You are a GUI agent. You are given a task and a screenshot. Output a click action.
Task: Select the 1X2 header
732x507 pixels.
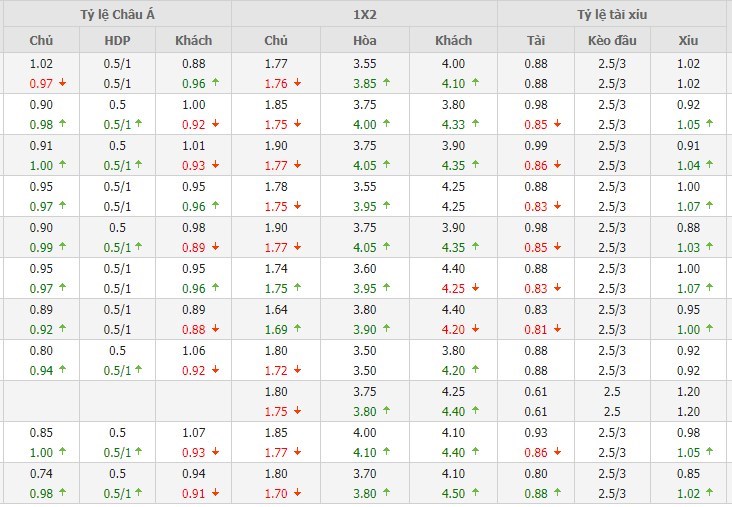[x=365, y=14]
